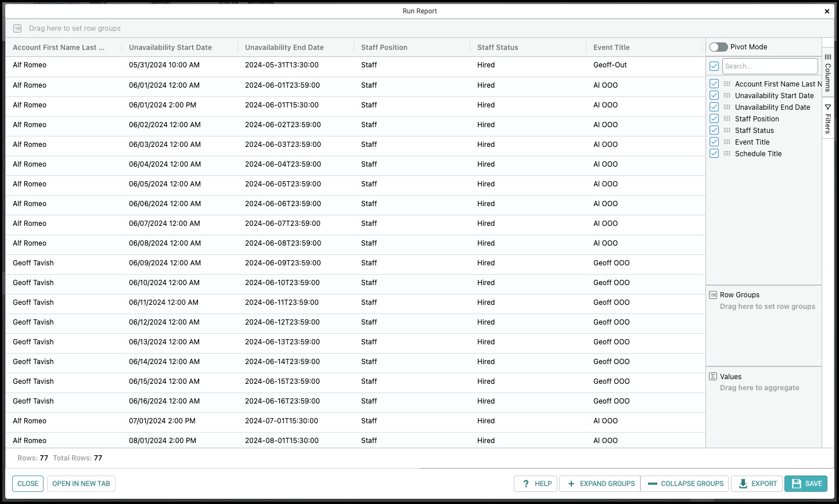Viewport: 839px width, 504px height.
Task: Click the drag handle beside Unavailability Start Date
Action: tap(727, 95)
